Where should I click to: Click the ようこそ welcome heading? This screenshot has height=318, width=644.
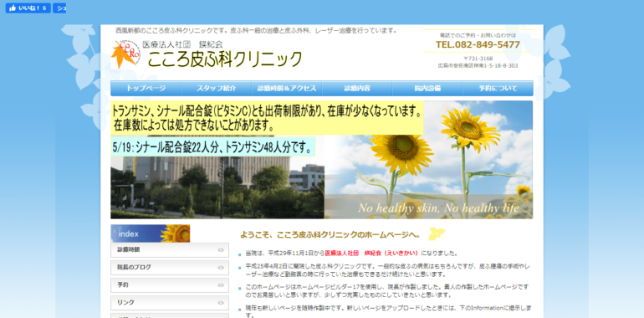330,235
